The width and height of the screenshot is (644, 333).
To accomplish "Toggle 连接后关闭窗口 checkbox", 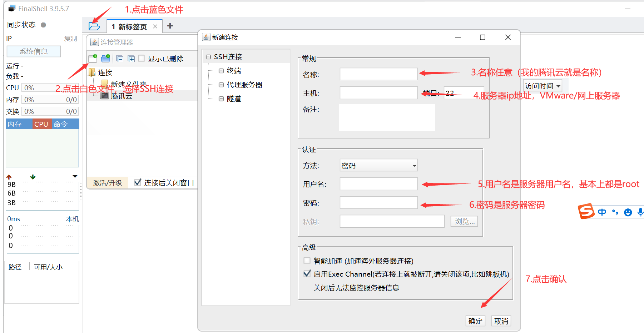I will (x=138, y=182).
